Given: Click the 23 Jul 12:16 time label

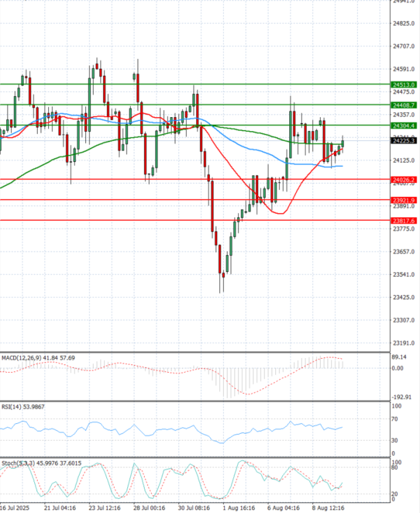Looking at the screenshot, I should pos(104,508).
